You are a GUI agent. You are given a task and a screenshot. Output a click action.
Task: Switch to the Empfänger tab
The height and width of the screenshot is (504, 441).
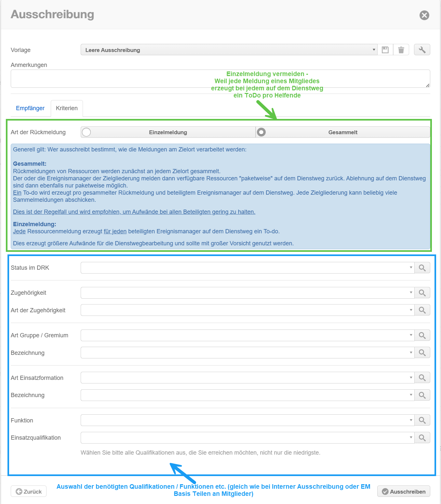pyautogui.click(x=30, y=108)
